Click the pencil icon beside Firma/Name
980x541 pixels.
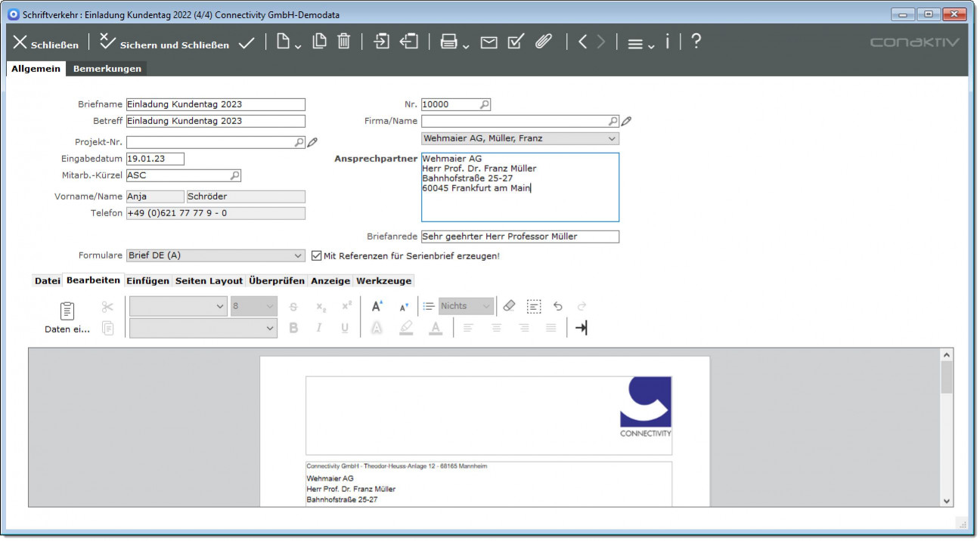626,121
